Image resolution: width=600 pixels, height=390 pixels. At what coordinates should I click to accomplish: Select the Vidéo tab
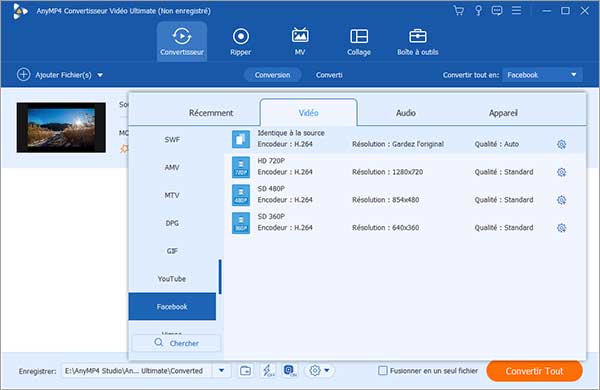(x=308, y=113)
